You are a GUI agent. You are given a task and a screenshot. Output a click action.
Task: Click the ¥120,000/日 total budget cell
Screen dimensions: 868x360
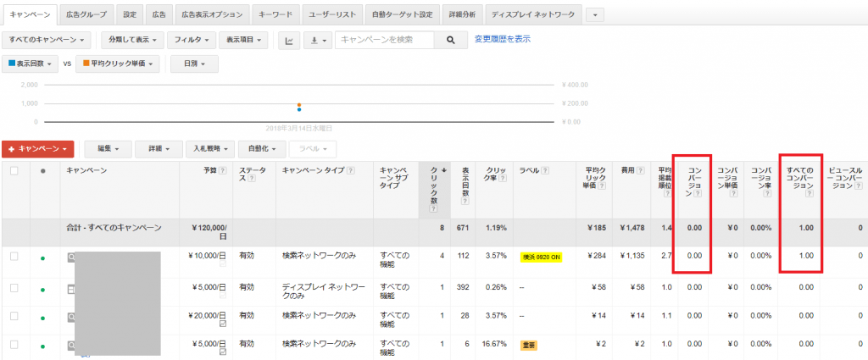[206, 232]
